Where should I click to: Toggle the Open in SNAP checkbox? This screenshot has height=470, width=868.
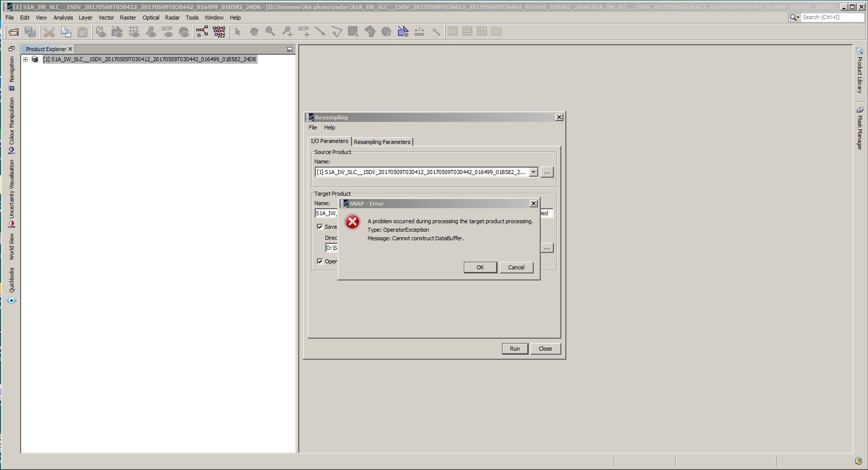320,261
